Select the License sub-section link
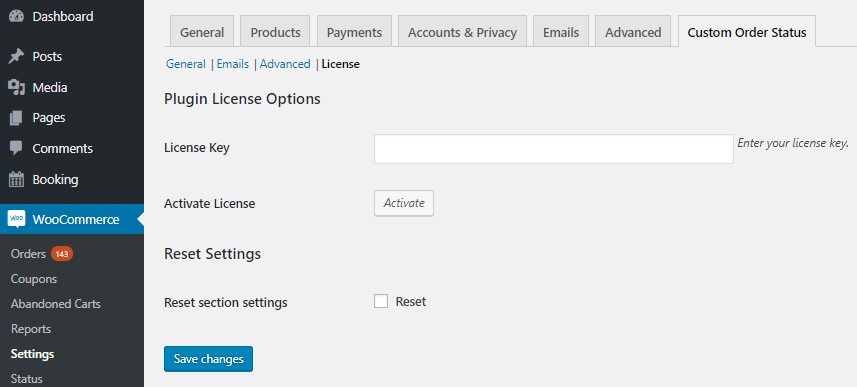 (341, 64)
